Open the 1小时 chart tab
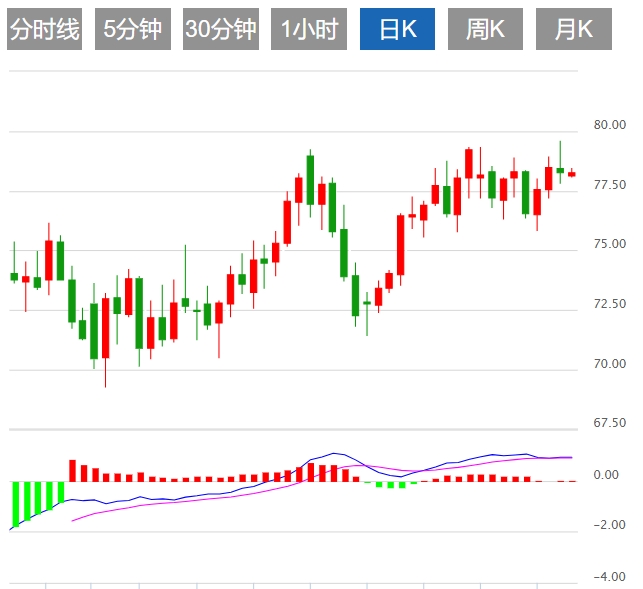The image size is (643, 589). [x=309, y=29]
